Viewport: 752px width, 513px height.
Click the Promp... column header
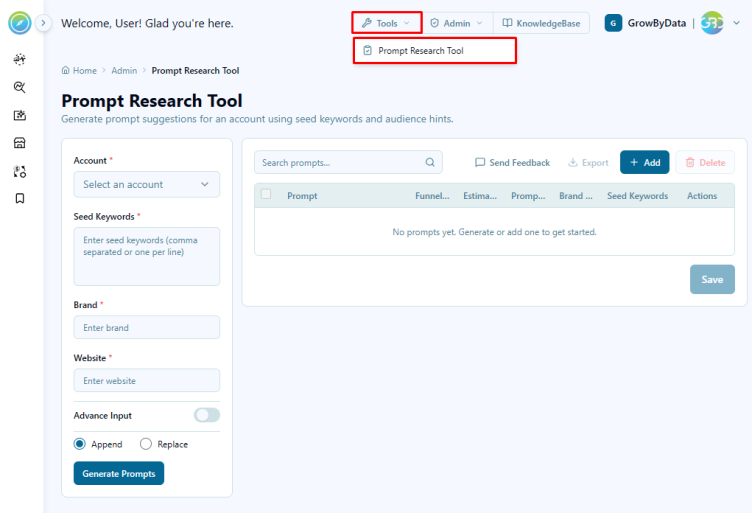528,196
